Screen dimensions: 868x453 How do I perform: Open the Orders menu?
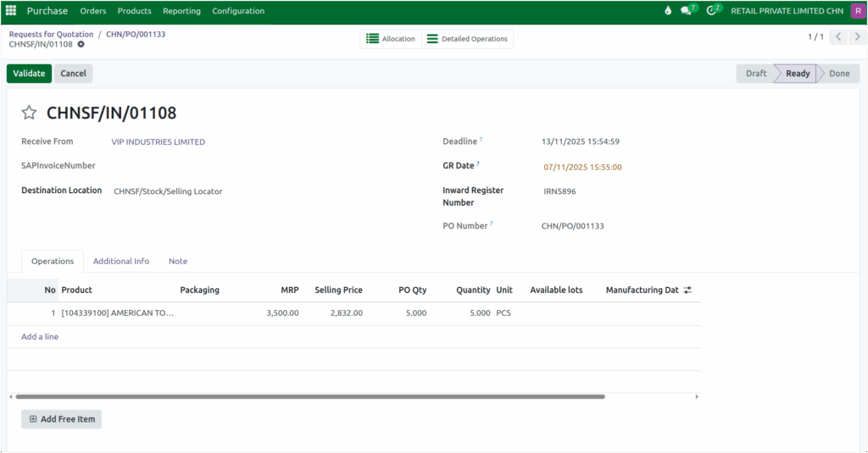[93, 11]
